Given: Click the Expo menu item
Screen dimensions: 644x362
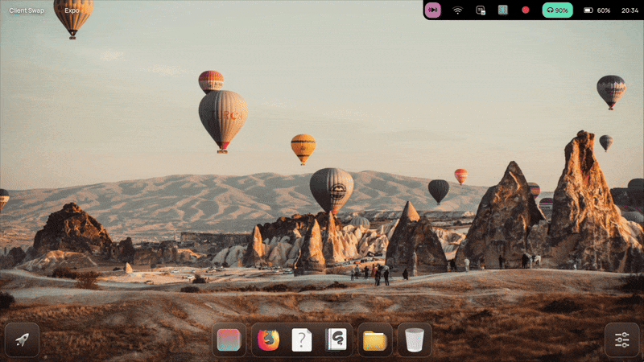Looking at the screenshot, I should tap(72, 10).
